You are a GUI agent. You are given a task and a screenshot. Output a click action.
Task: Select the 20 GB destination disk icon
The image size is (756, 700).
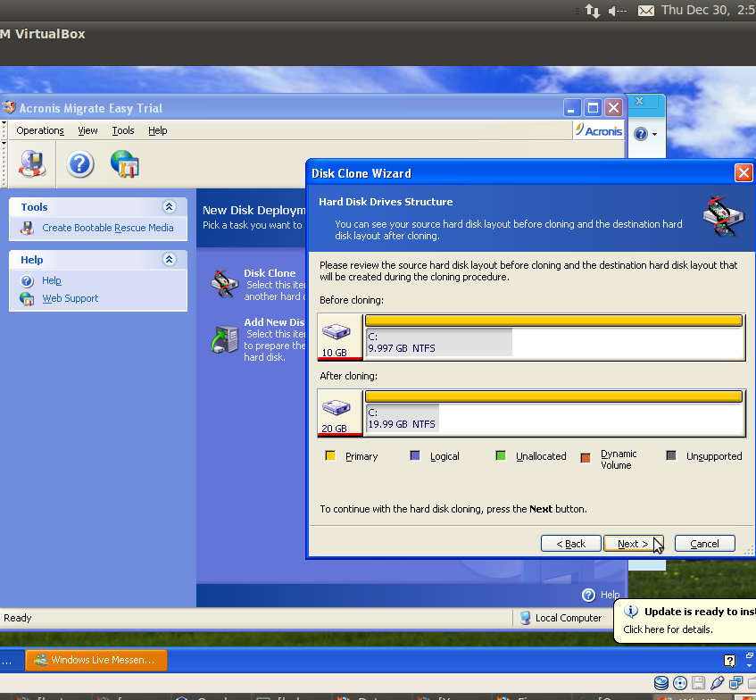pyautogui.click(x=336, y=407)
